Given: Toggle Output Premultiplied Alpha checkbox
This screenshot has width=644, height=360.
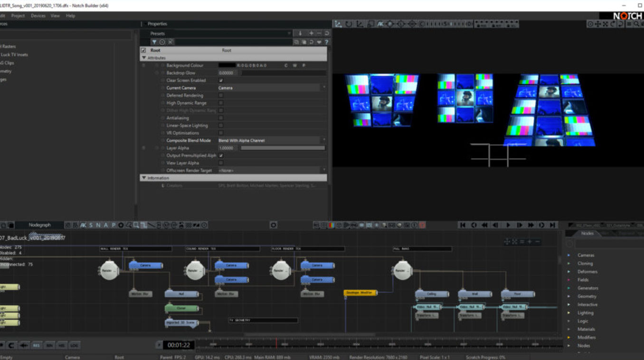Looking at the screenshot, I should [221, 156].
